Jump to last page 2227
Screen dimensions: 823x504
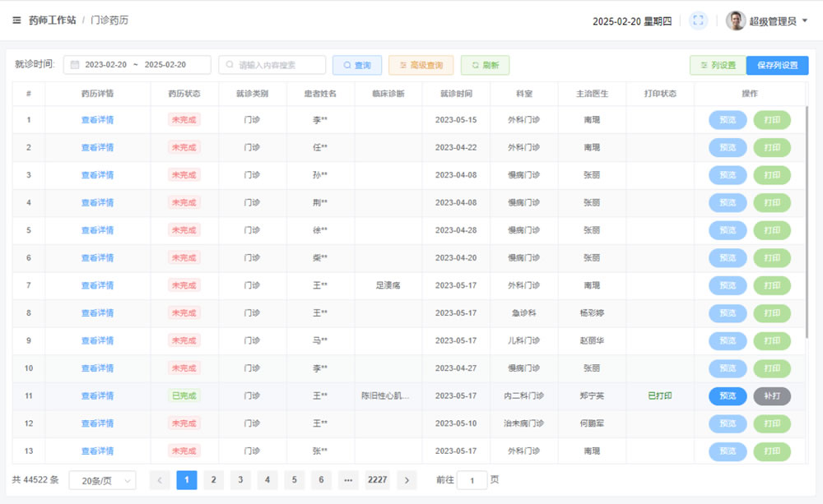click(x=378, y=480)
